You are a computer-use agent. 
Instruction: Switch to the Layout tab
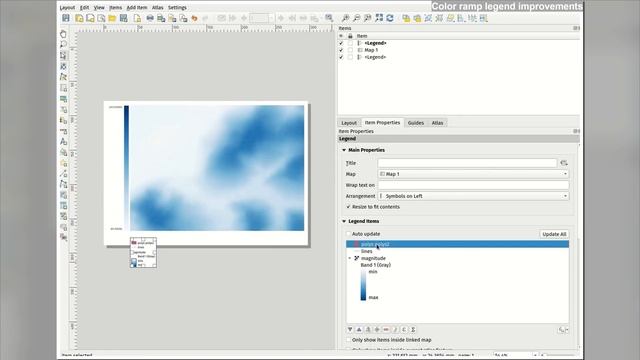point(349,123)
